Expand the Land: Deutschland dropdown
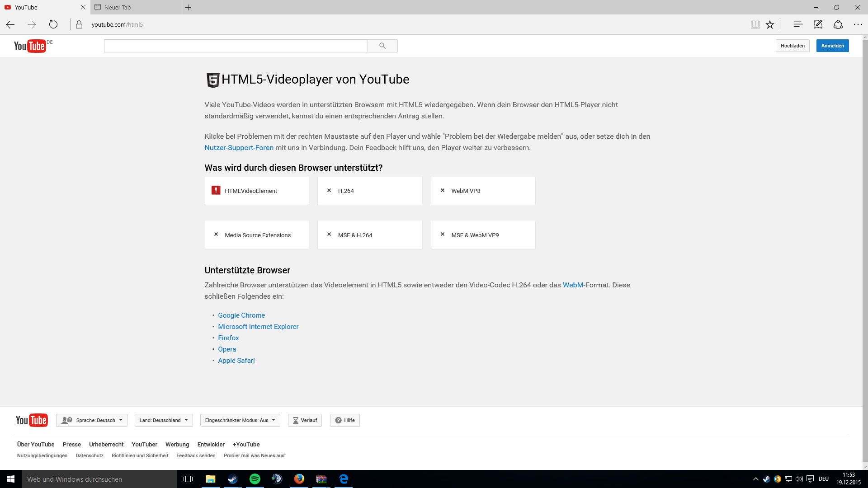This screenshot has width=868, height=488. pyautogui.click(x=164, y=420)
